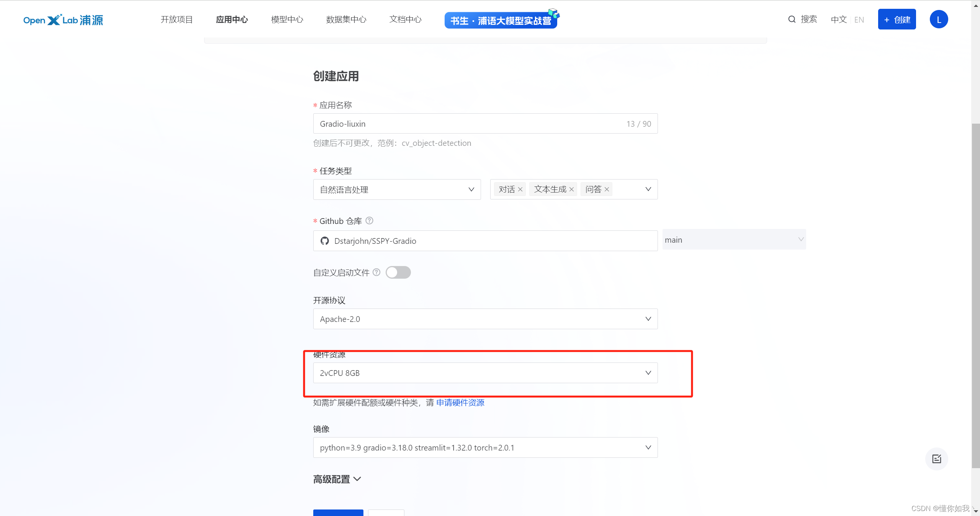The height and width of the screenshot is (516, 980).
Task: Click the 13 / 90 character counter
Action: coord(638,124)
